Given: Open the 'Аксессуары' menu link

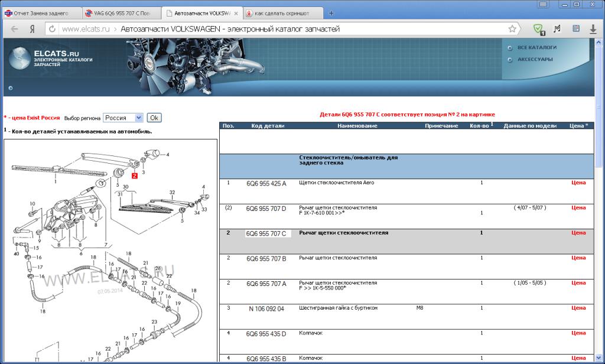Looking at the screenshot, I should 535,59.
